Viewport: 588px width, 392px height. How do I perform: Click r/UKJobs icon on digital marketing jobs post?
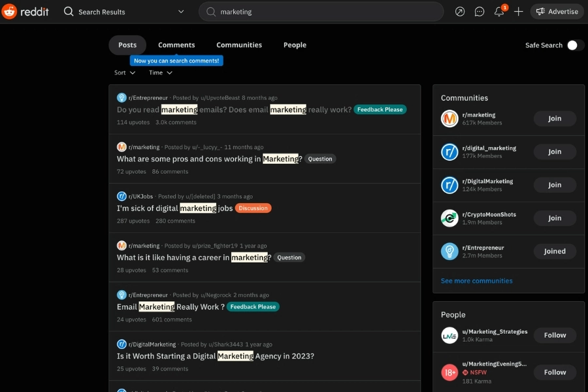[x=122, y=196]
